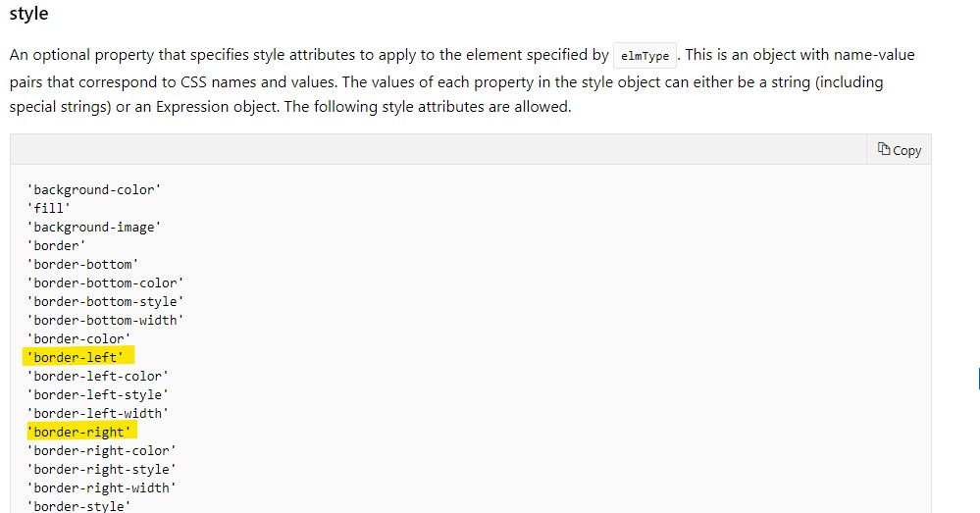The height and width of the screenshot is (513, 980).
Task: Click the 'style' section heading
Action: (28, 13)
